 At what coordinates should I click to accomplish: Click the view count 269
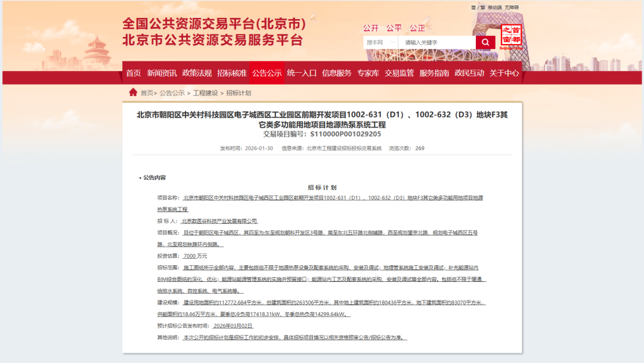point(420,148)
